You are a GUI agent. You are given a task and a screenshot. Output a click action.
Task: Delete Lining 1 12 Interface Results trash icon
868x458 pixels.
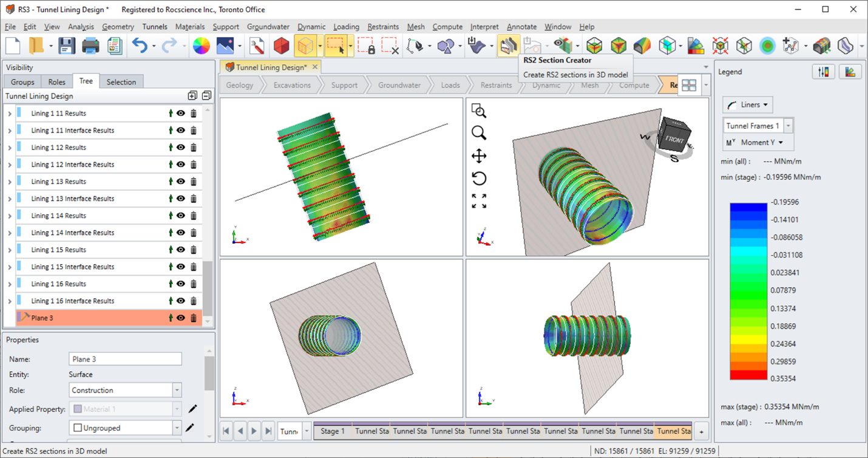(x=194, y=165)
